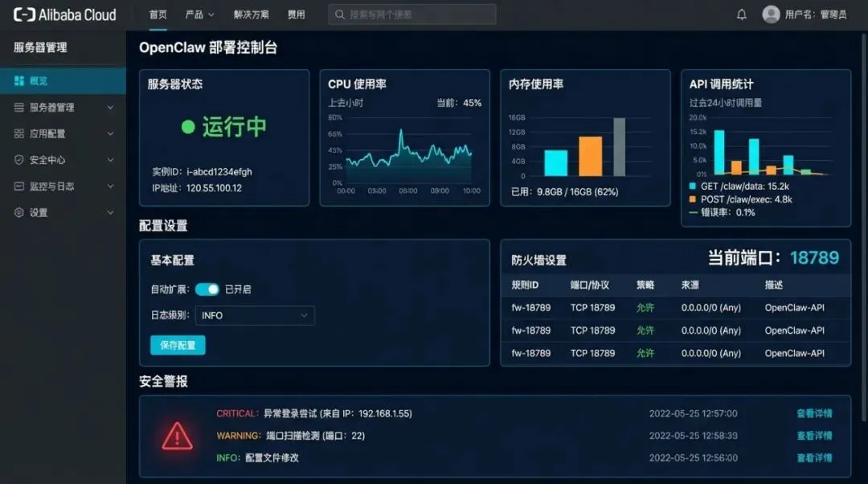Click the orange POST /claw/exec legend swatch

[x=693, y=199]
